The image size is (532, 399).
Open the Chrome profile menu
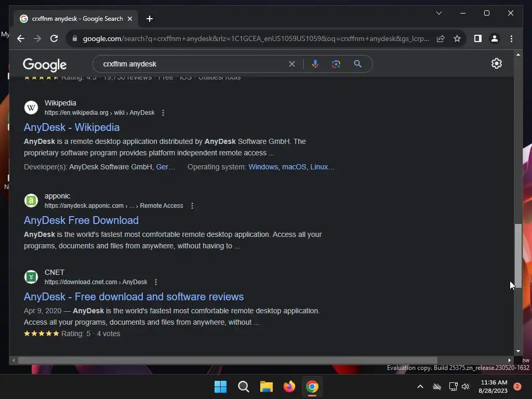coord(495,38)
